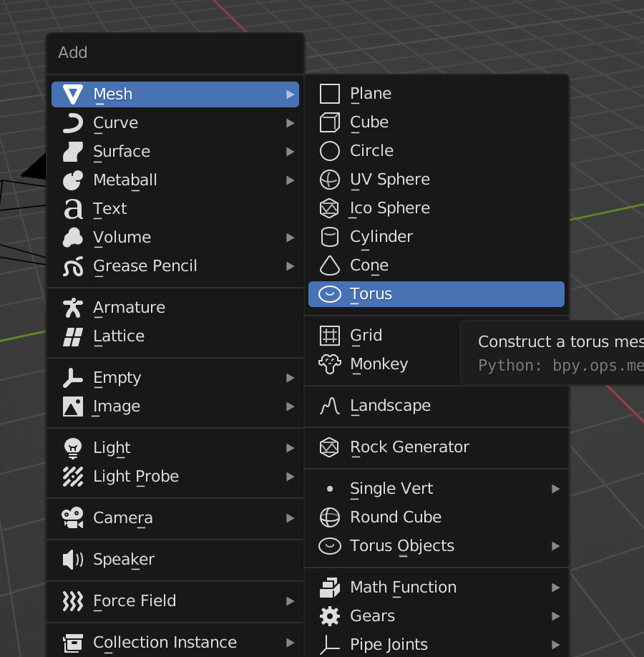The height and width of the screenshot is (657, 644).
Task: Click the Camera icon
Action: pos(73,518)
